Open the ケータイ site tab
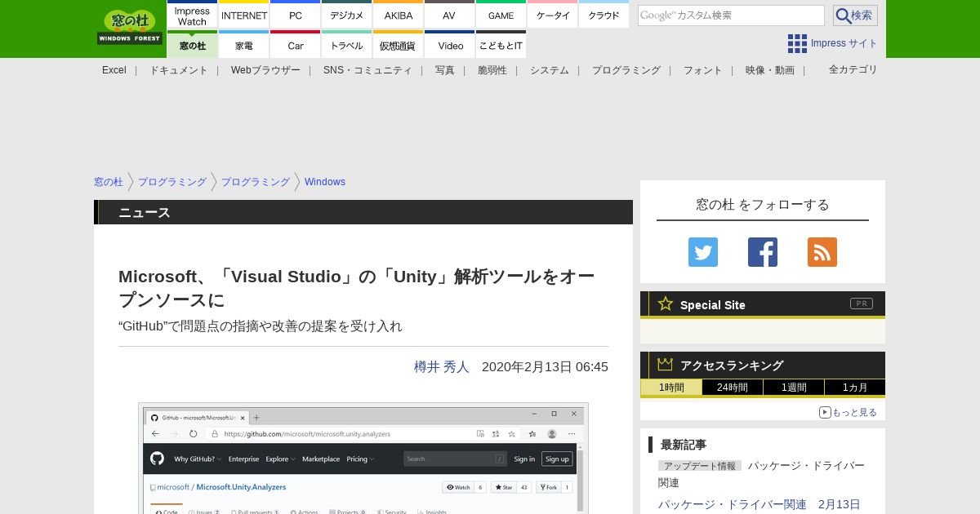Image resolution: width=980 pixels, height=514 pixels. 553,15
